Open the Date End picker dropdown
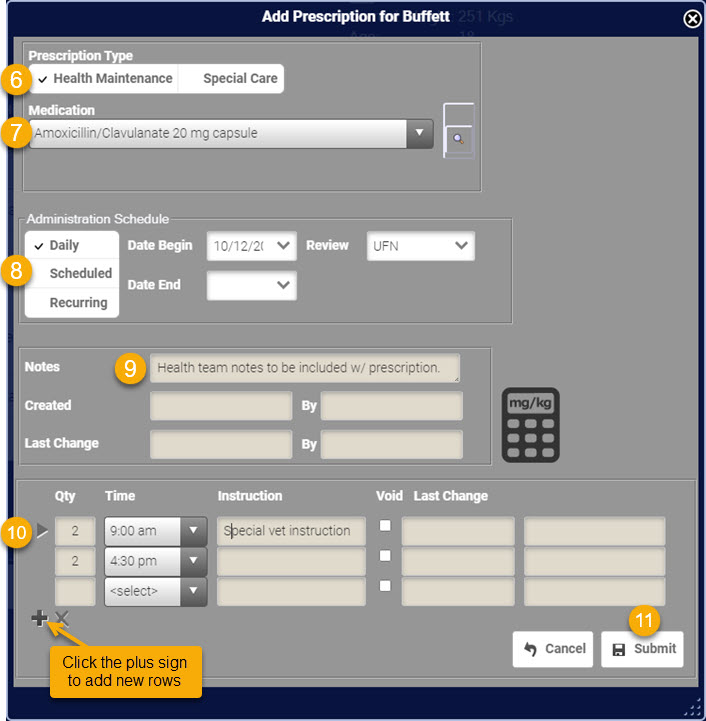 point(252,286)
